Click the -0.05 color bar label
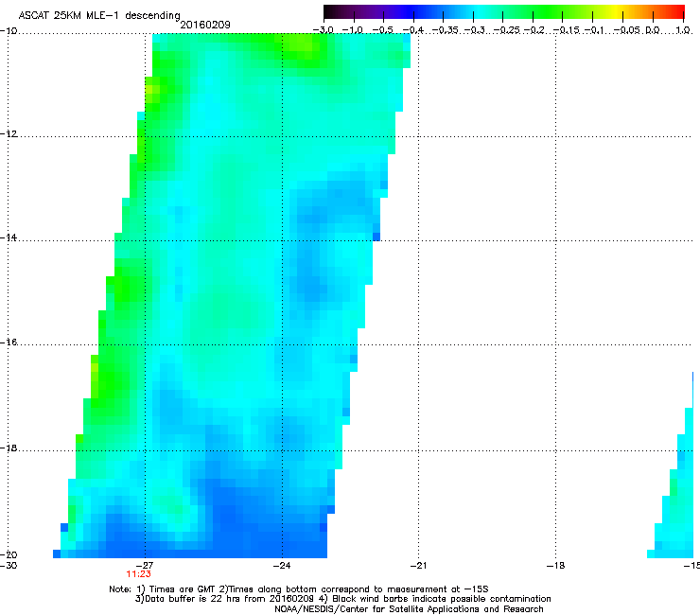This screenshot has width=700, height=615. [x=626, y=30]
